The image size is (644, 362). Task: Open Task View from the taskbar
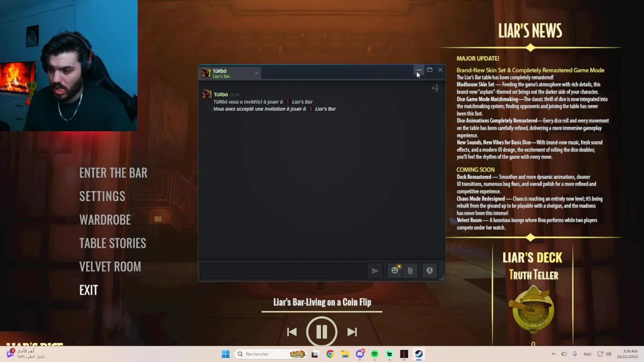(315, 354)
